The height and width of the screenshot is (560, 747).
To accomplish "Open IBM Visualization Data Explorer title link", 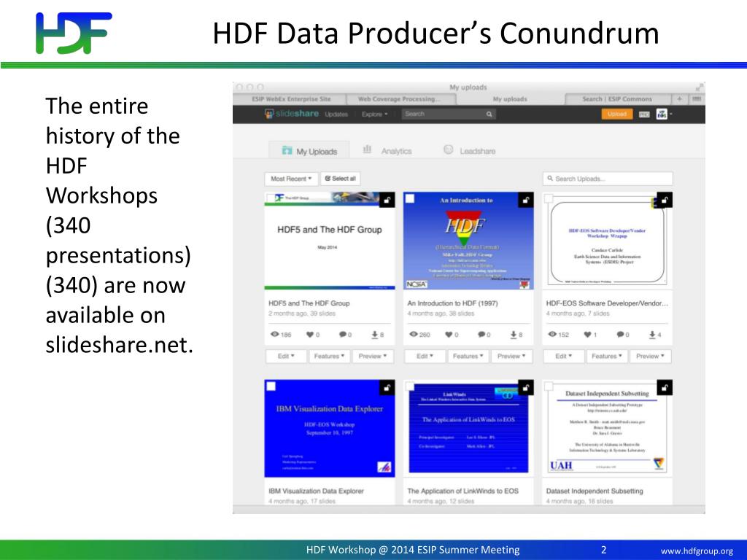I will pos(316,491).
